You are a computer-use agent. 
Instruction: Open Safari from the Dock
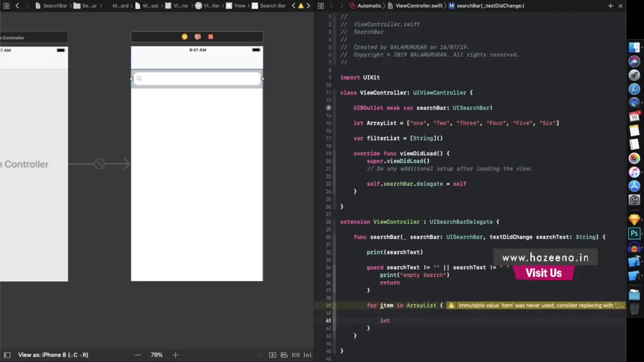tap(634, 89)
